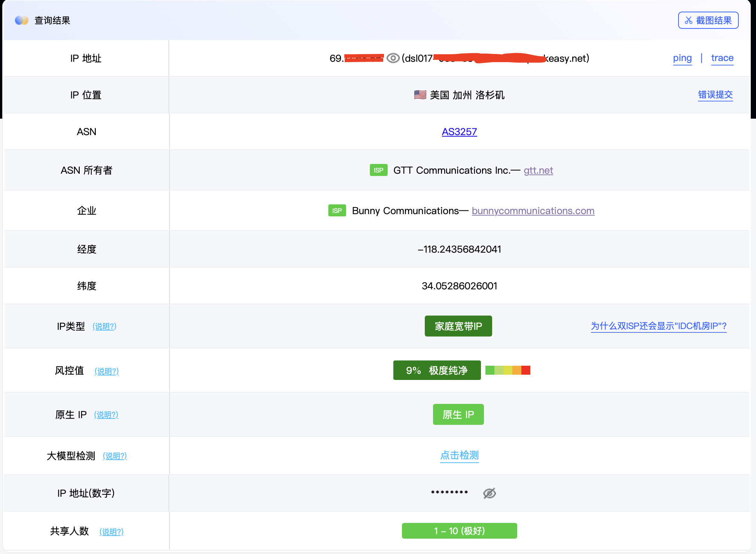Click the green ISP badge next to GTT Communications

coord(378,170)
